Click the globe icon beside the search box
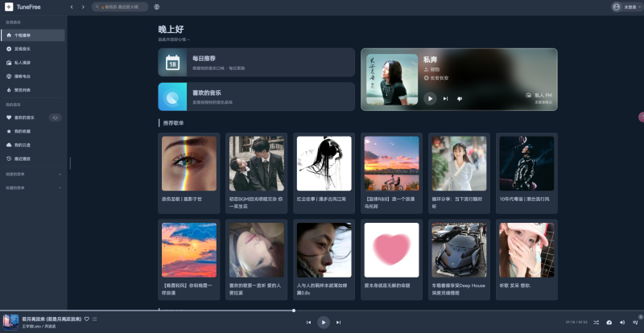 [156, 7]
